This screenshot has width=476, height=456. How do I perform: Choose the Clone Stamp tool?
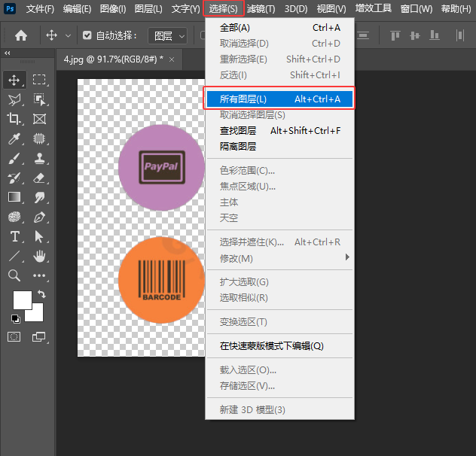(x=39, y=158)
